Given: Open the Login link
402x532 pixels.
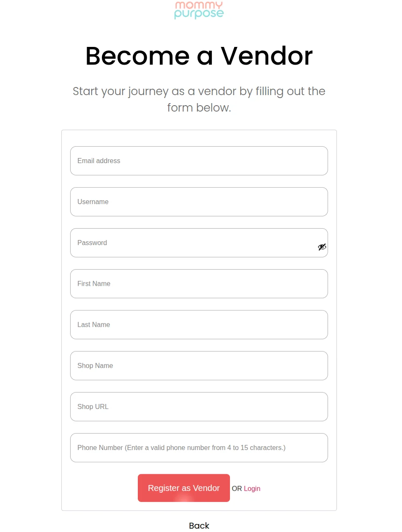Looking at the screenshot, I should click(252, 488).
